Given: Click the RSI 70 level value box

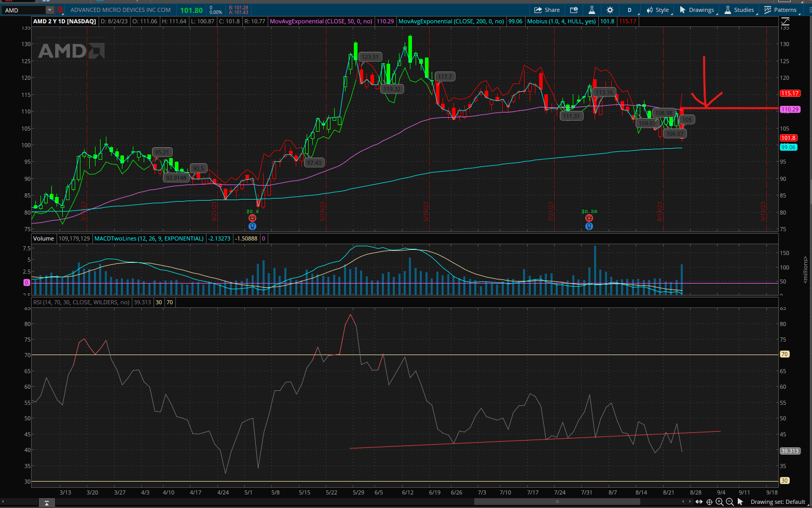Looking at the screenshot, I should (x=170, y=302).
